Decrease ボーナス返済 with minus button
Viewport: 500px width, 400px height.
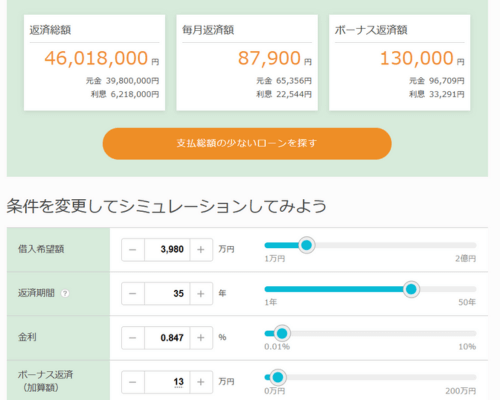tap(133, 382)
